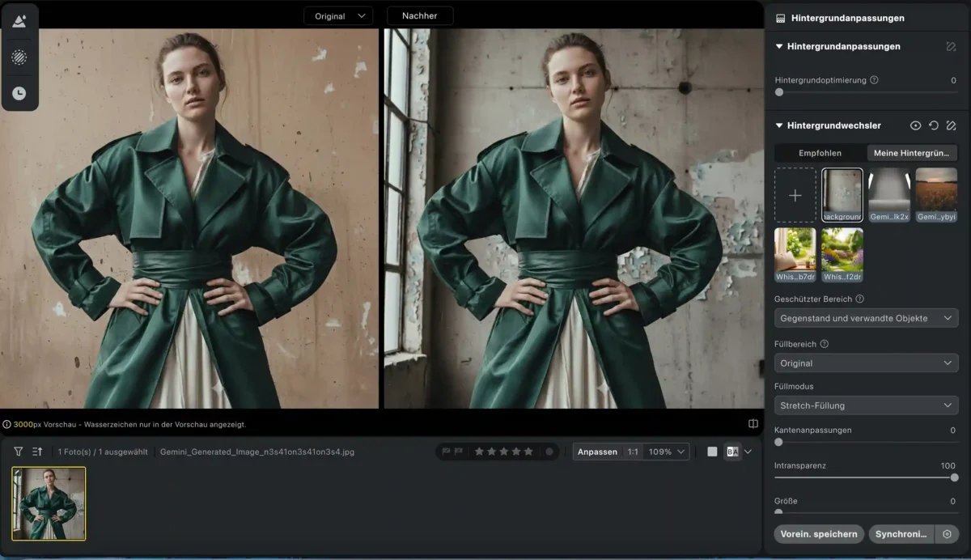The width and height of the screenshot is (971, 560).
Task: Open the Original view dropdown above preview
Action: pos(338,16)
